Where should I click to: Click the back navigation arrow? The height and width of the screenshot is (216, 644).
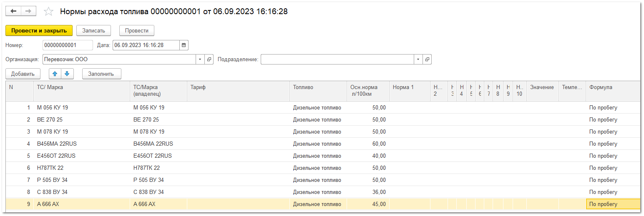13,11
